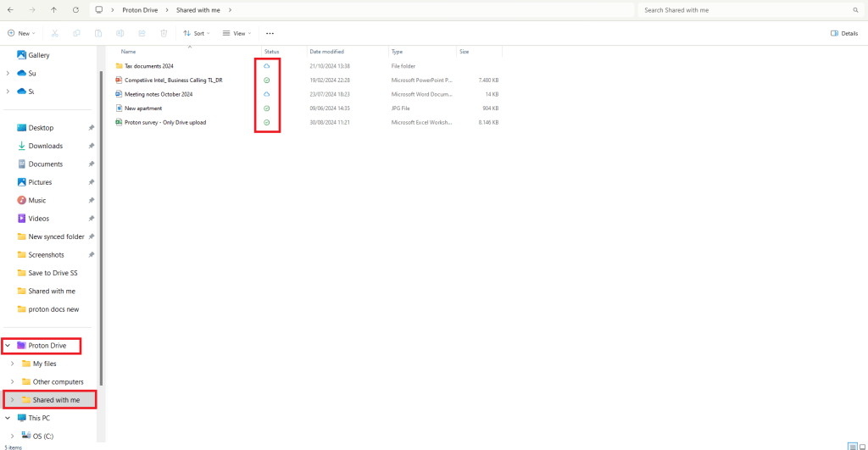Viewport: 868px width, 450px height.
Task: Click the Copy toolbar icon
Action: [76, 33]
